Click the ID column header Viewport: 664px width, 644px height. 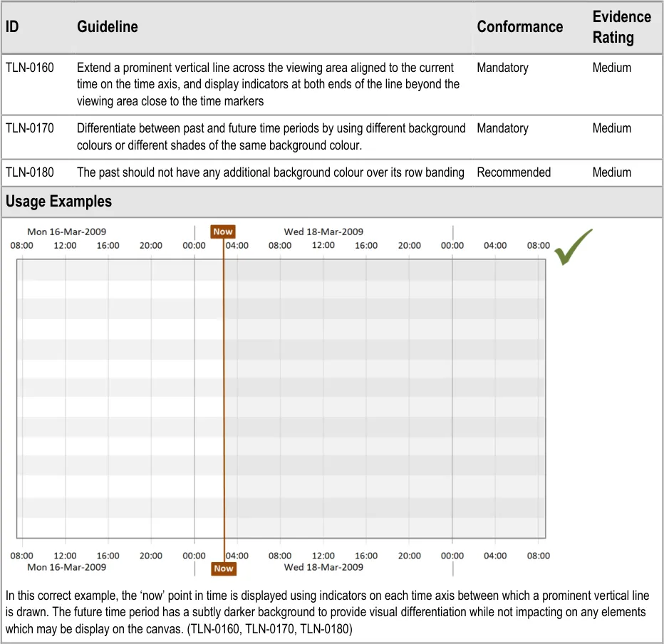pyautogui.click(x=12, y=27)
